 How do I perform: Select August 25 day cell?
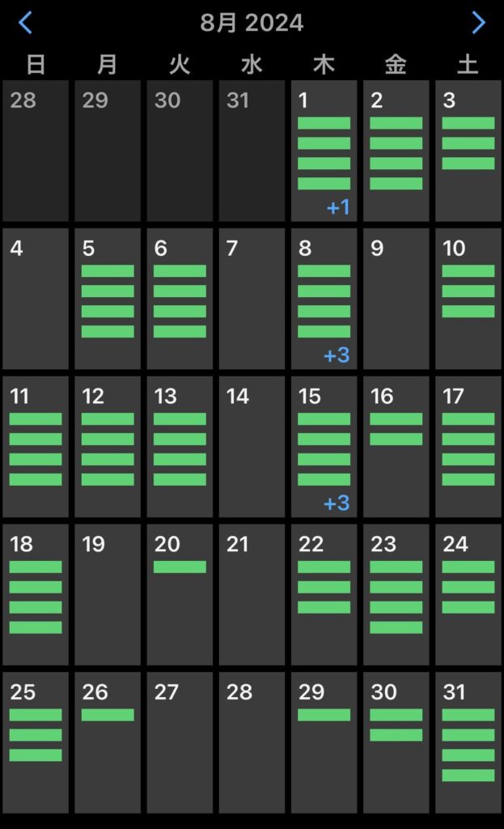(x=35, y=742)
